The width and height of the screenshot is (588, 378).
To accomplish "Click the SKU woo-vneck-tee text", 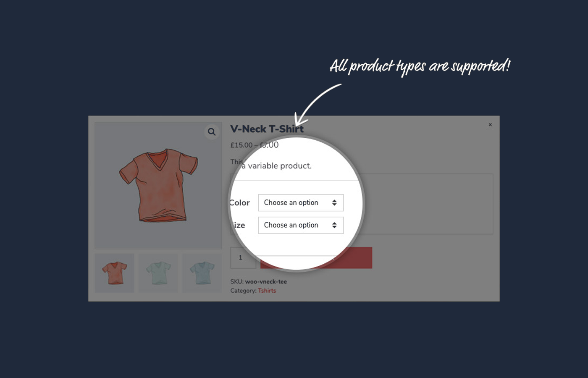I will click(x=258, y=282).
